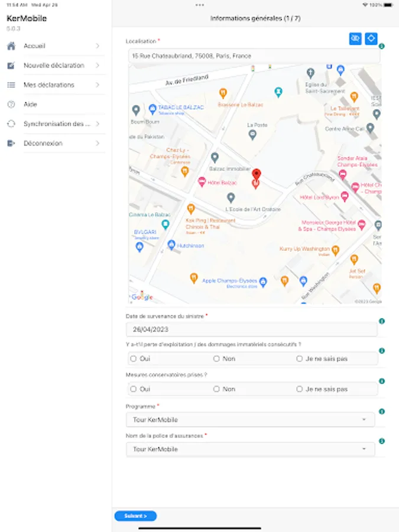This screenshot has width=399, height=532.
Task: Tap the Hutchinson map marker
Action: [171, 245]
